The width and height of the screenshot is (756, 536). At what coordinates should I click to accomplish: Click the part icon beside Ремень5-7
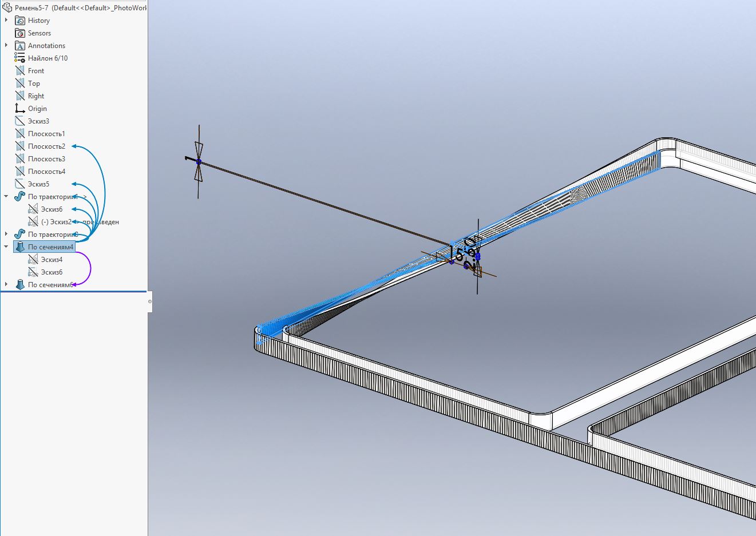click(x=7, y=7)
